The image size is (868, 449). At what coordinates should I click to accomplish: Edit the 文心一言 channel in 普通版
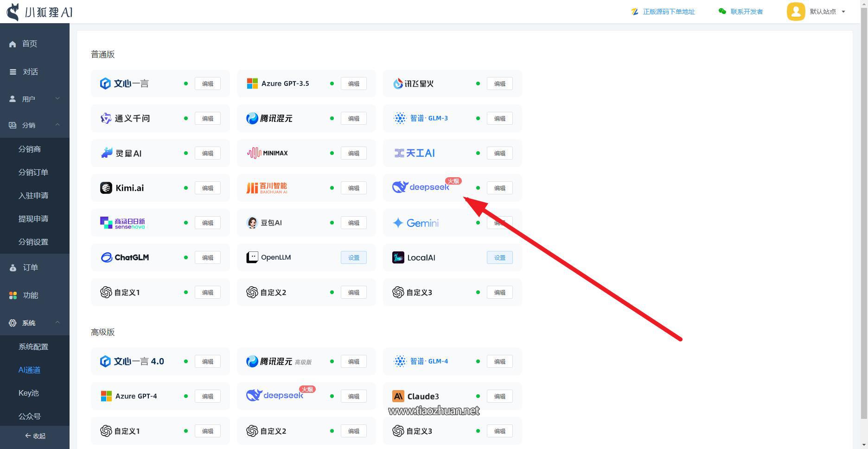tap(208, 83)
